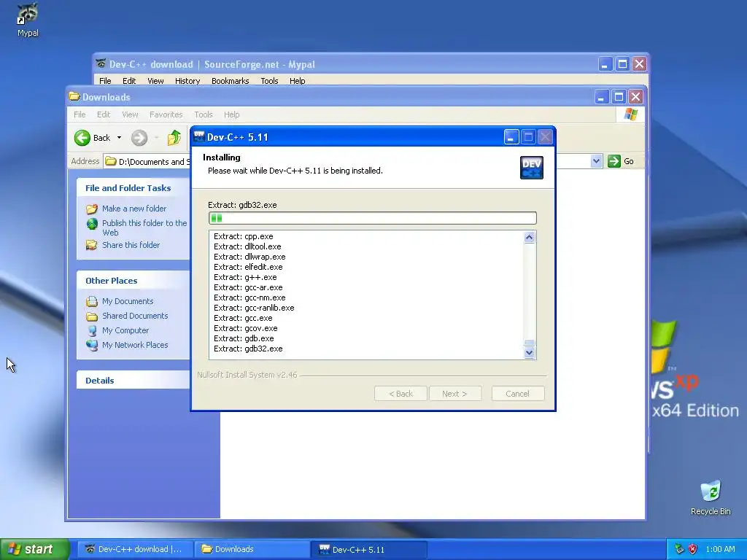
Task: Click the DEV C++ logo in installer
Action: 532,168
